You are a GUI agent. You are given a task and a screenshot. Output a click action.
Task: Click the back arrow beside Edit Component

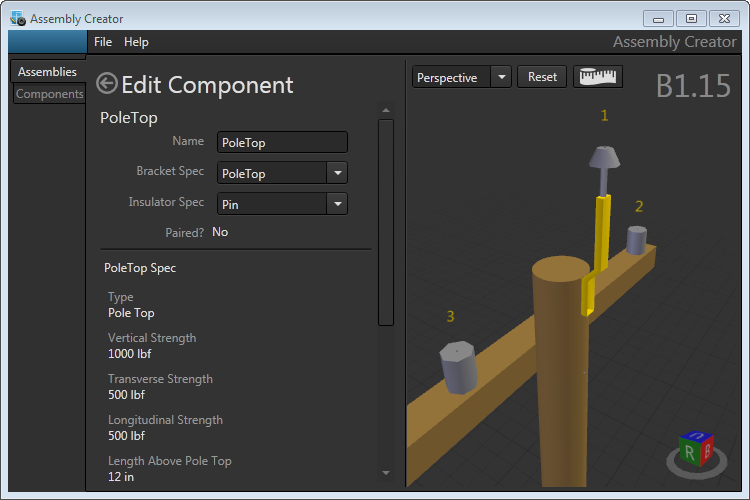click(x=107, y=84)
